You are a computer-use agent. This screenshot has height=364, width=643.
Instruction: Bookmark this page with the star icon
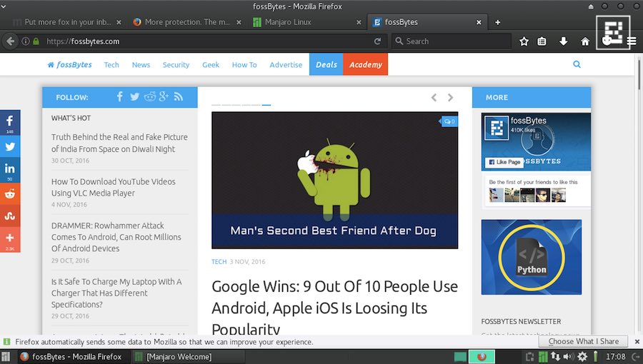coord(524,41)
